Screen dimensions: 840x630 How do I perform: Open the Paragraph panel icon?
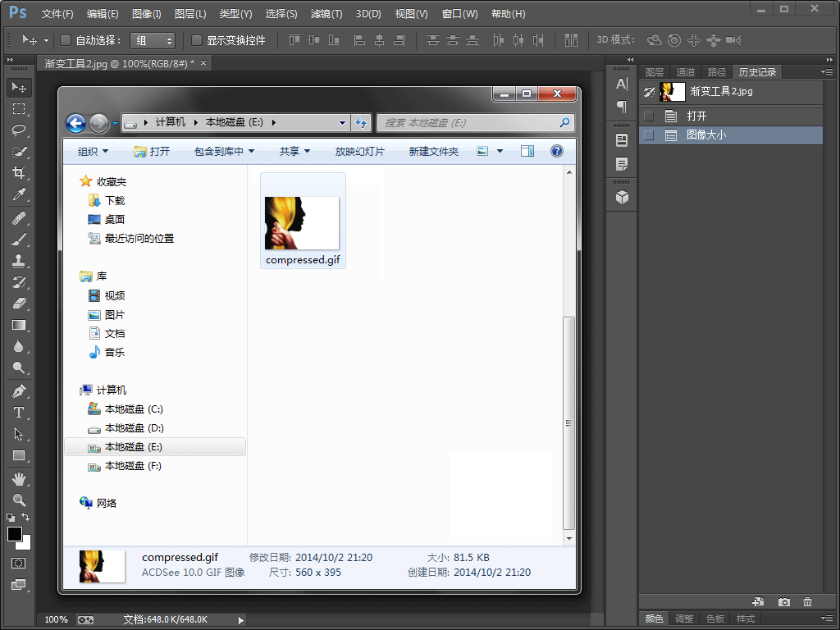(x=622, y=107)
